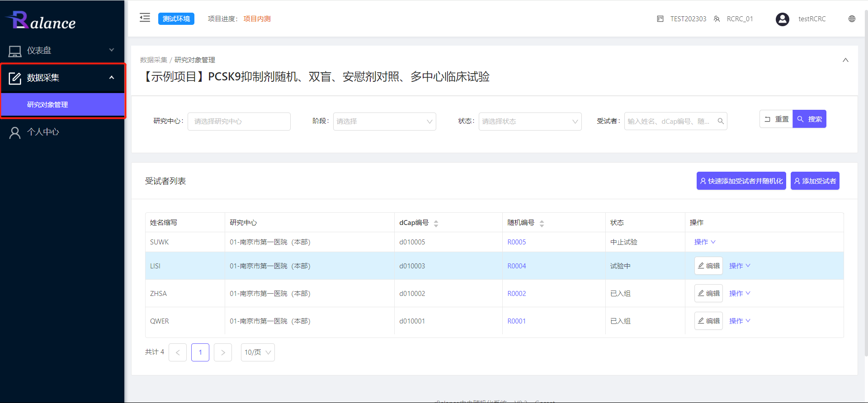Viewport: 868px width, 403px height.
Task: Click the globe language icon
Action: click(852, 19)
